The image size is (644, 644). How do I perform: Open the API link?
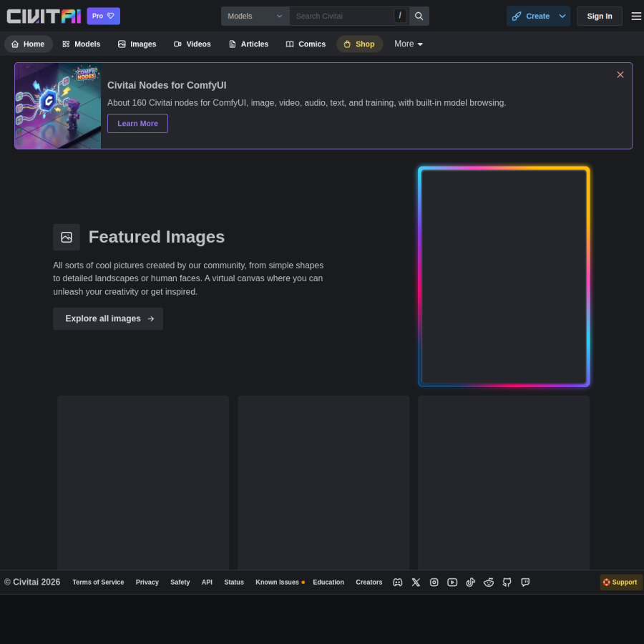[207, 582]
